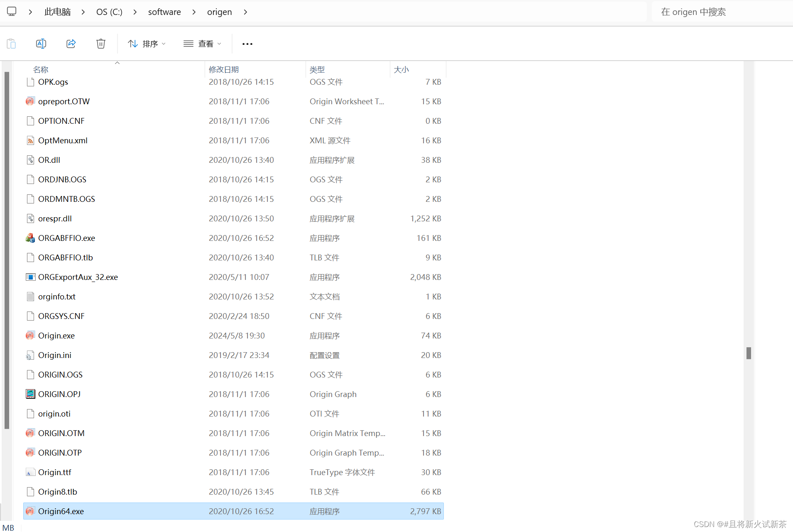This screenshot has height=532, width=793.
Task: Click the Paste toolbar icon
Action: (x=11, y=44)
